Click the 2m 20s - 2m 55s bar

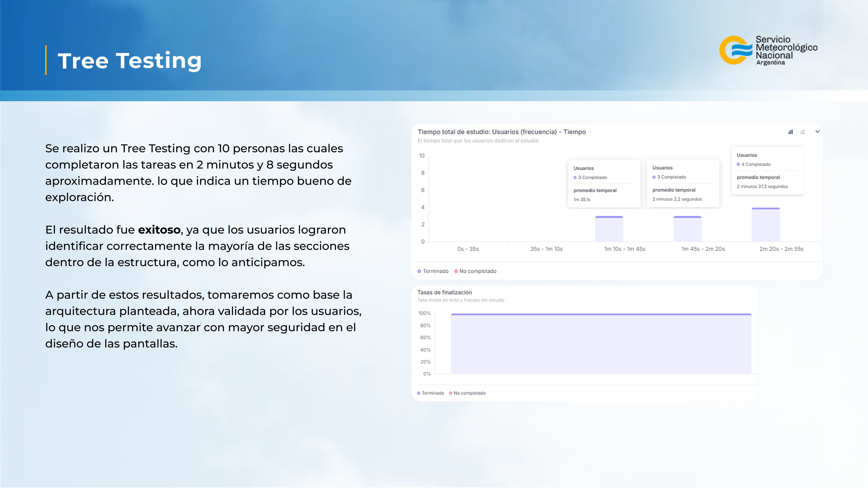coord(766,225)
